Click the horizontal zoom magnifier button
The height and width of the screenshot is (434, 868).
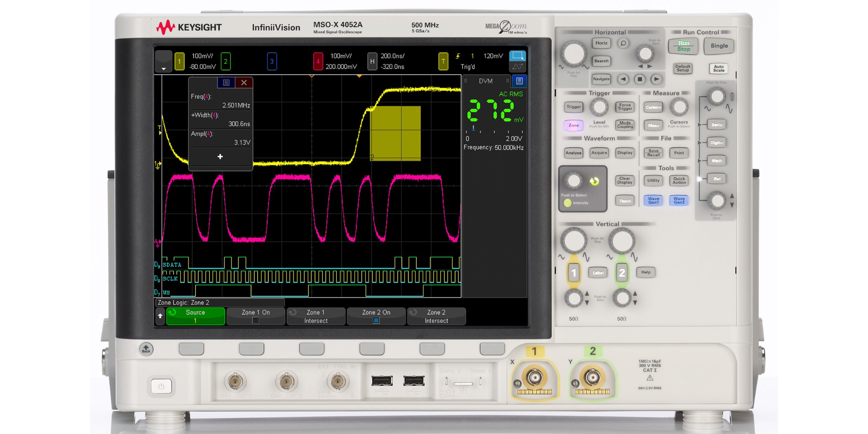pyautogui.click(x=623, y=44)
